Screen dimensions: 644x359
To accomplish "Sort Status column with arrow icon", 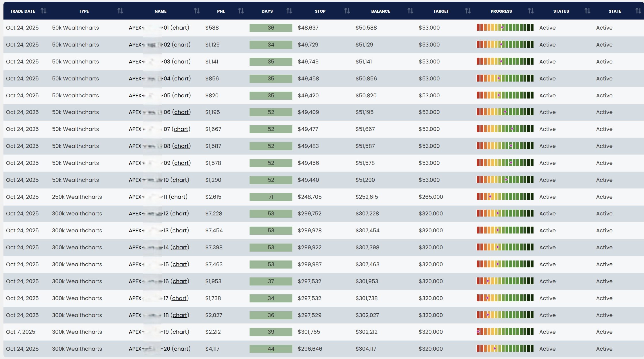I will (587, 11).
